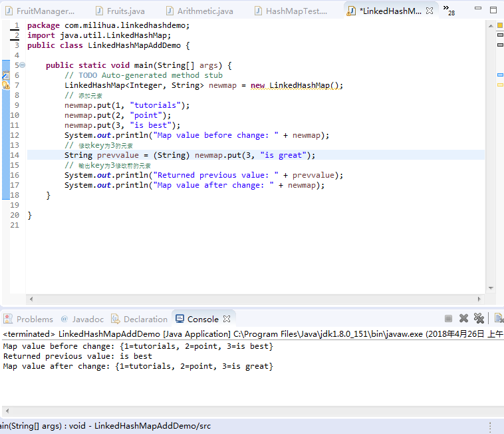Open the HashMapTest editor tab
This screenshot has height=434, width=504.
tap(291, 11)
